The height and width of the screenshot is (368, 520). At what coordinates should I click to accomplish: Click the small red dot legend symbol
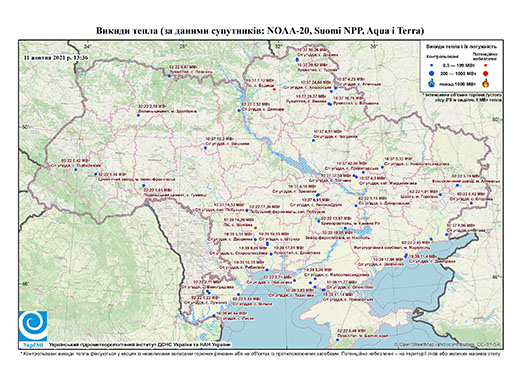tap(486, 65)
